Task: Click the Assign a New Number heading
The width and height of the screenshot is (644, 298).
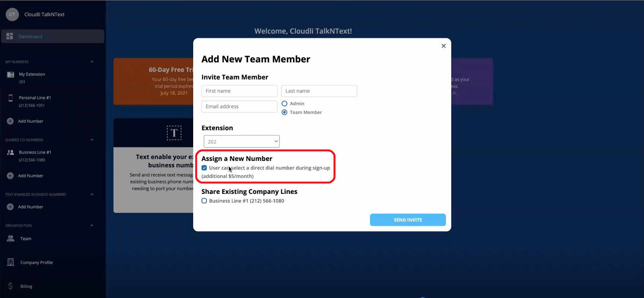Action: [237, 159]
